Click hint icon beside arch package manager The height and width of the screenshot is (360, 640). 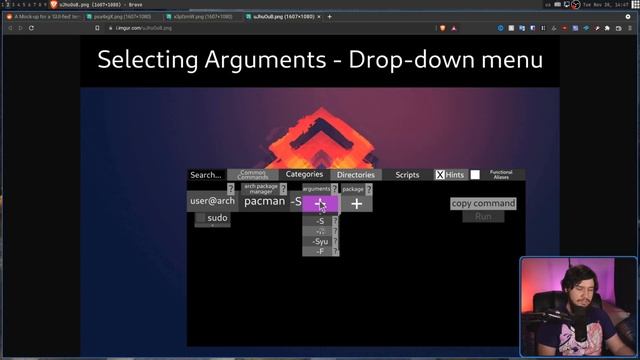pos(283,189)
